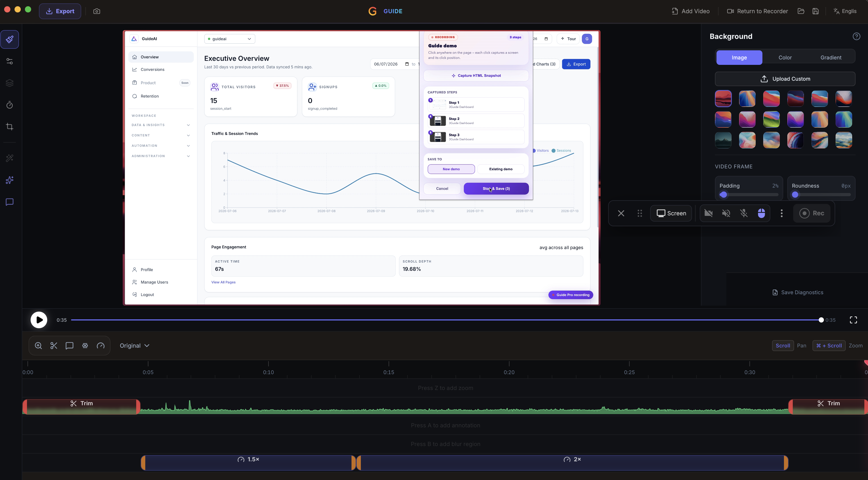This screenshot has width=868, height=480.
Task: Save the project with the floppy disk icon
Action: (x=815, y=11)
